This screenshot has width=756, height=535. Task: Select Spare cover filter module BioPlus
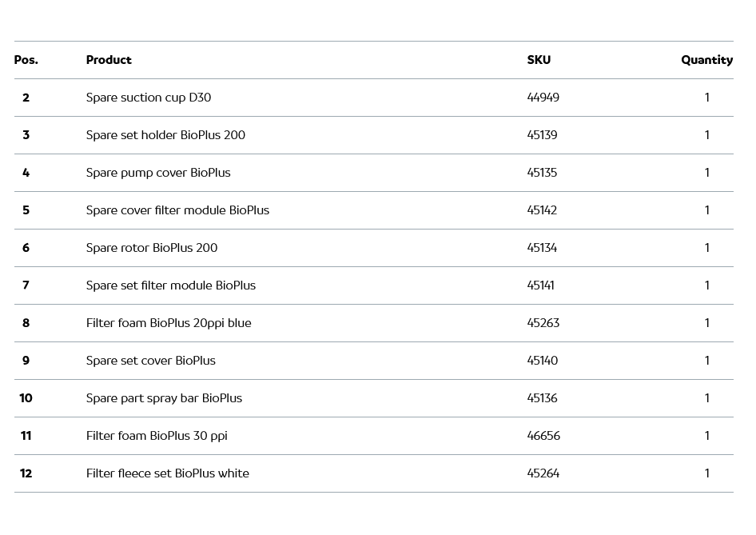pyautogui.click(x=177, y=210)
